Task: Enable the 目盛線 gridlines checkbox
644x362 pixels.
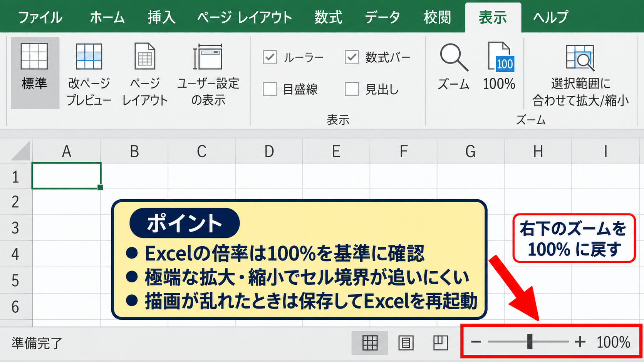Action: 270,89
